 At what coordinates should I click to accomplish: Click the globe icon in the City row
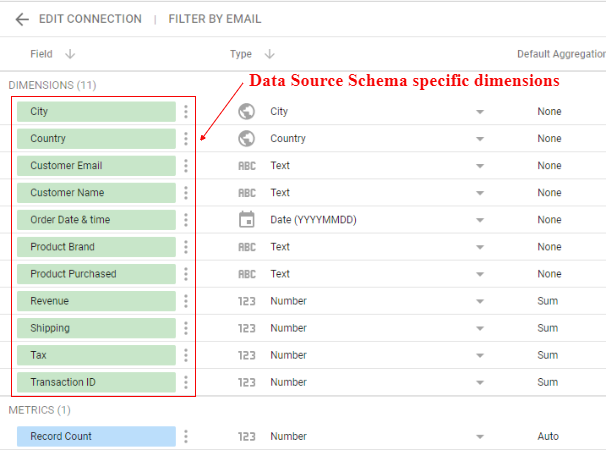pyautogui.click(x=247, y=111)
